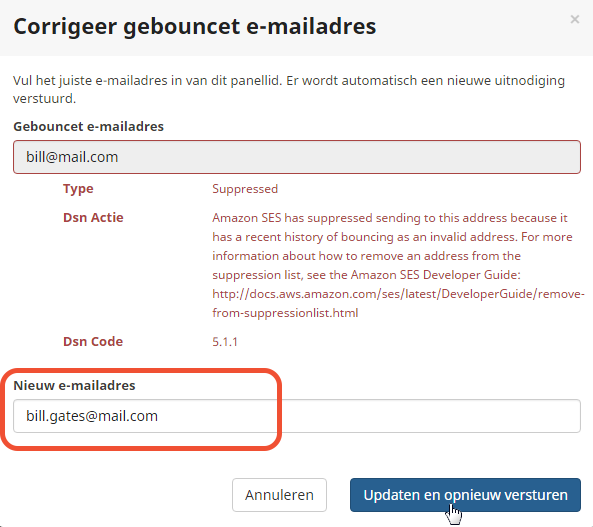Click the 'Dsn Code' label
Image resolution: width=593 pixels, height=527 pixels.
tap(93, 342)
